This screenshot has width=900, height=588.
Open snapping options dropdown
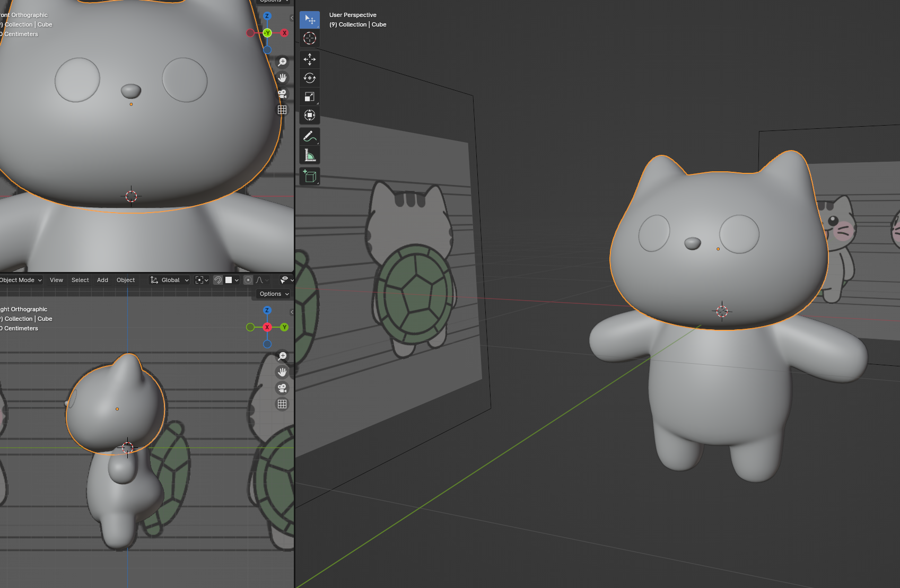pos(232,280)
